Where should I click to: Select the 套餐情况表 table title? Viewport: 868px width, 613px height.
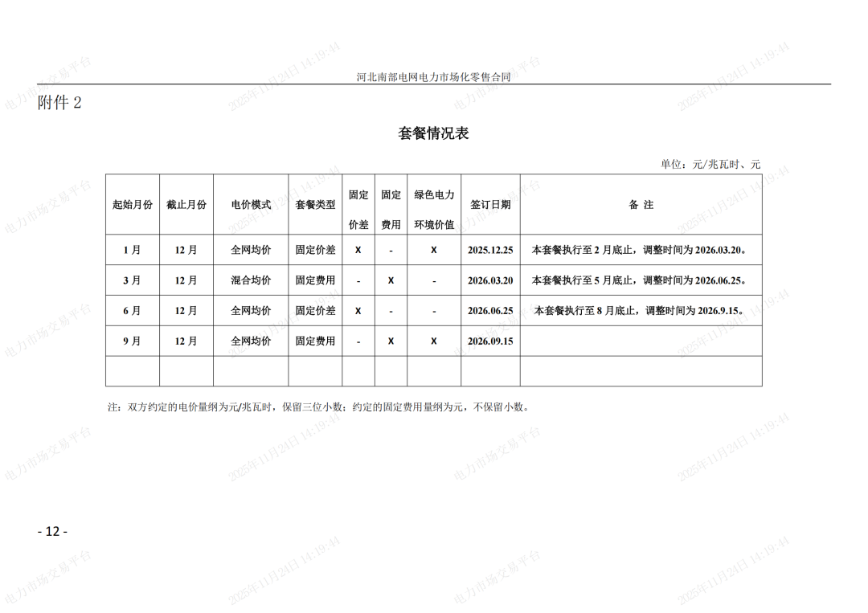point(434,133)
